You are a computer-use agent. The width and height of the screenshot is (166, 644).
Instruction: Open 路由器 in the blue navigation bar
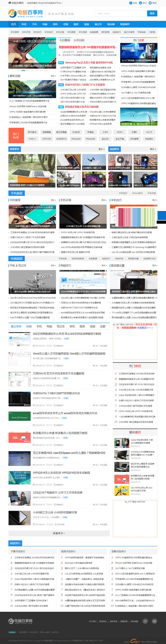tap(111, 24)
